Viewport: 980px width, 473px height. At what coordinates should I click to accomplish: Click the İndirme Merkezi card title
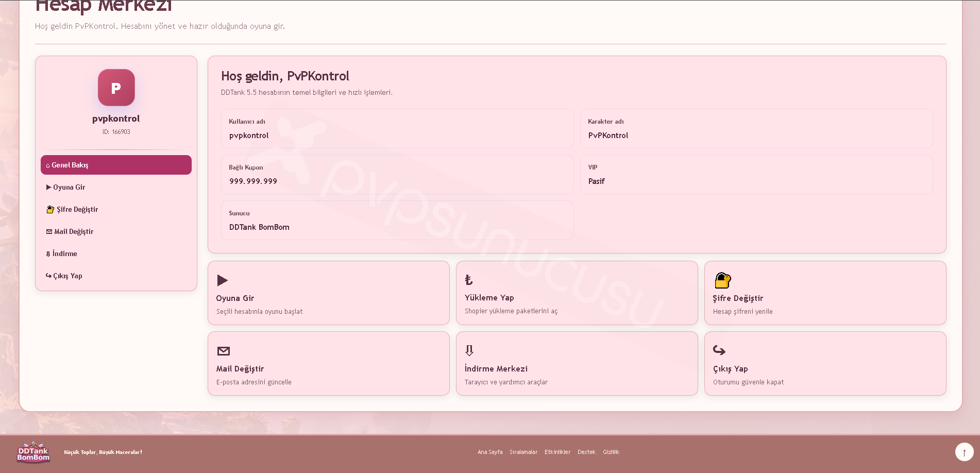point(496,368)
